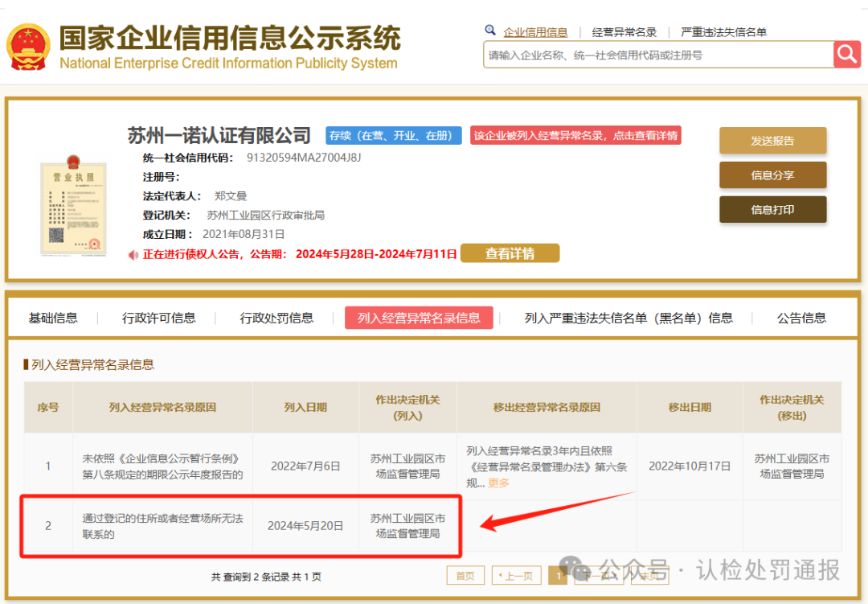Click legal representative name 郑文曼
The image size is (868, 604).
tap(231, 196)
